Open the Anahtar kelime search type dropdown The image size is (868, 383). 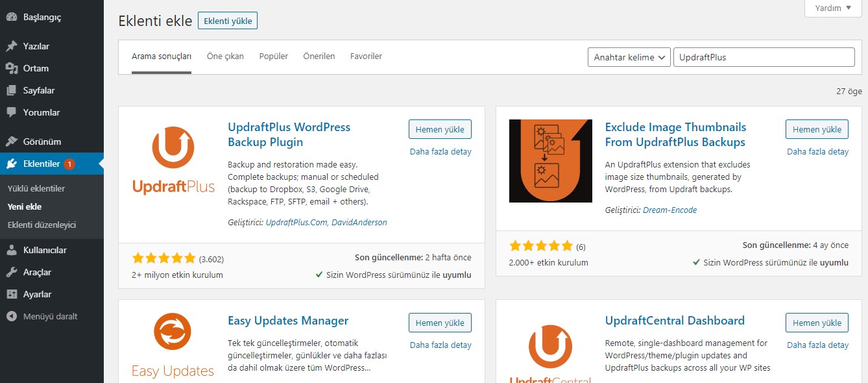tap(629, 57)
